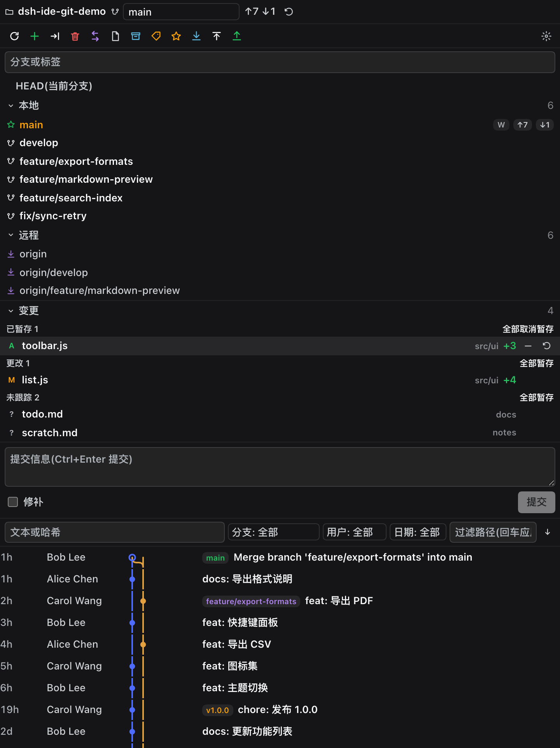The width and height of the screenshot is (560, 748).
Task: Select the develop local branch
Action: (x=280, y=143)
